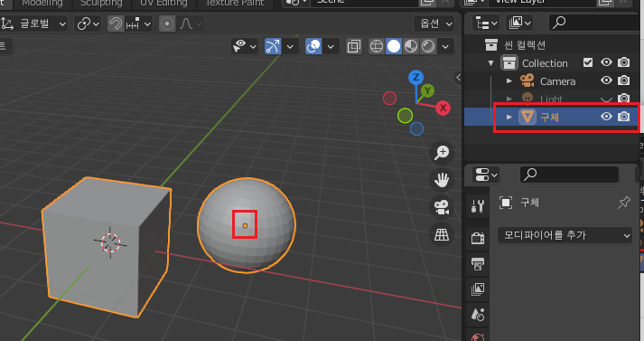Click negative Y green circle on gizmo
644x341 pixels.
click(x=405, y=116)
